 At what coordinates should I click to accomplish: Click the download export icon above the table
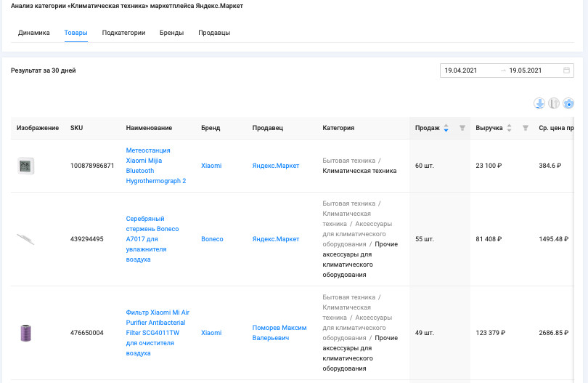click(539, 103)
